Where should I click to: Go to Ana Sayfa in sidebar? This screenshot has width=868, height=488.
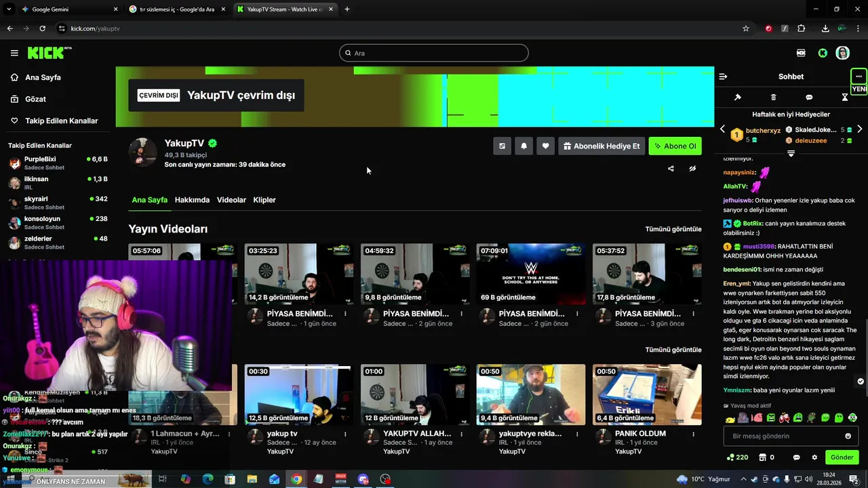(43, 77)
